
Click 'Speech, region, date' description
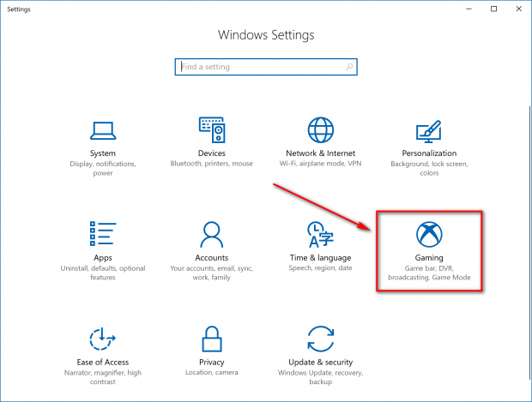(x=321, y=268)
